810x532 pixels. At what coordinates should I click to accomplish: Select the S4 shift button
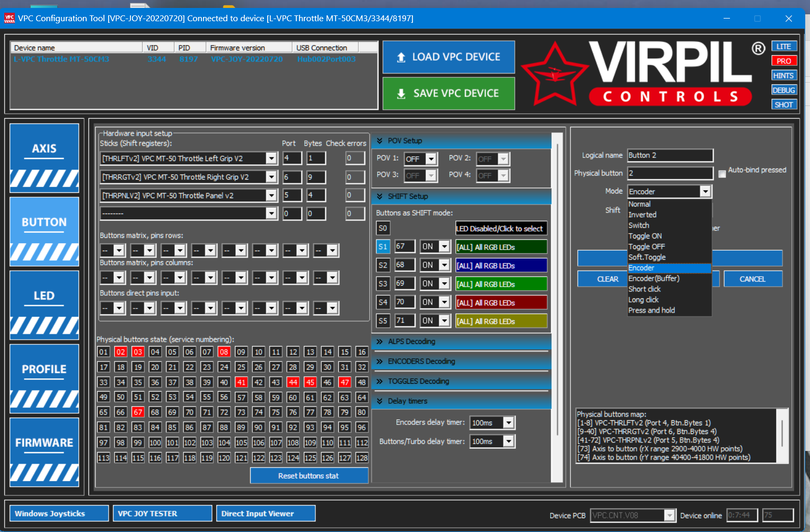[383, 303]
